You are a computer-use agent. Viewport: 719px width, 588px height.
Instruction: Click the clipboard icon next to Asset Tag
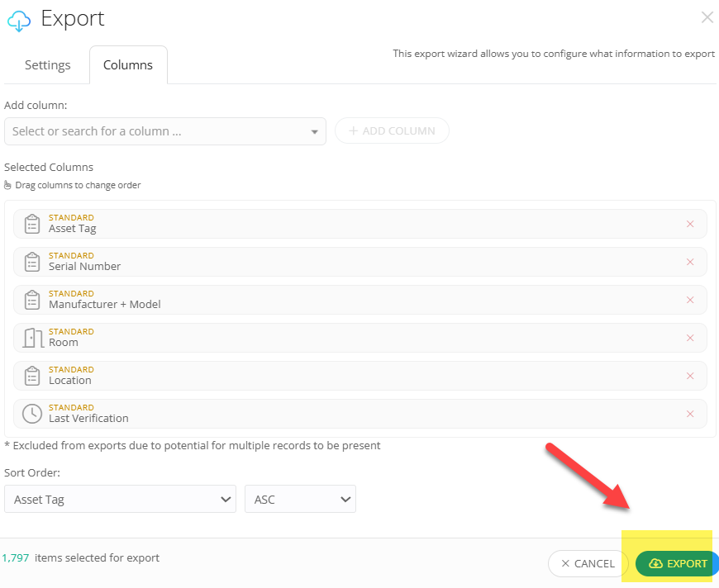(31, 223)
